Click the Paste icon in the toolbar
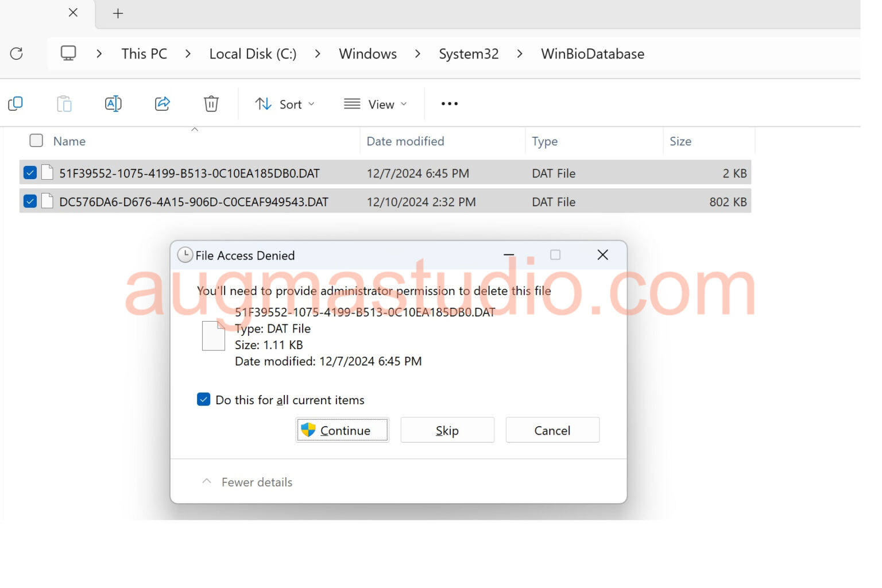Viewport: 882px width, 588px height. point(64,103)
